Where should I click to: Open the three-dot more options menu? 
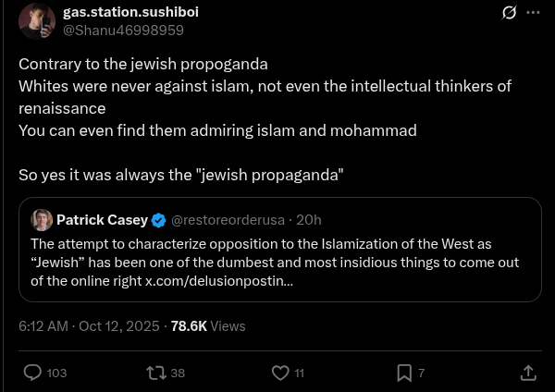[x=533, y=12]
